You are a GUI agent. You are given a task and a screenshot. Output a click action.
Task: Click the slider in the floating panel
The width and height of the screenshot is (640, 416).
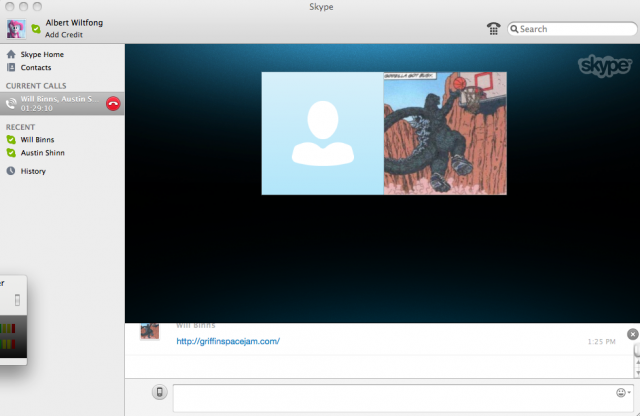click(x=17, y=300)
